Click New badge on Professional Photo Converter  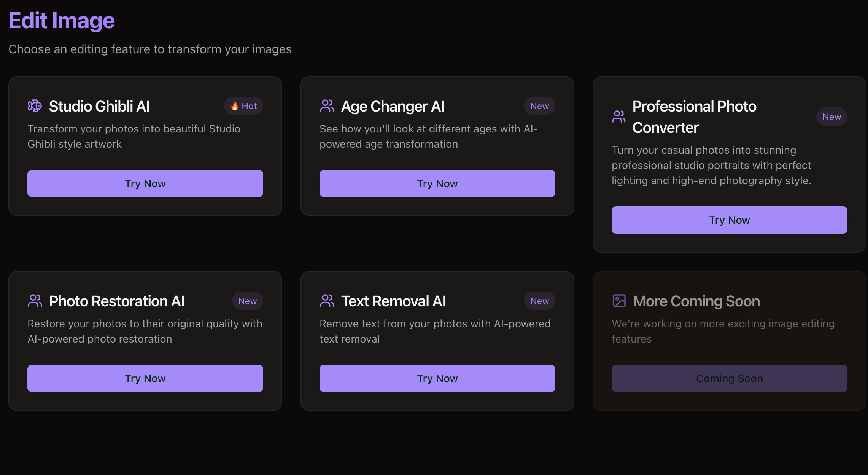point(832,117)
